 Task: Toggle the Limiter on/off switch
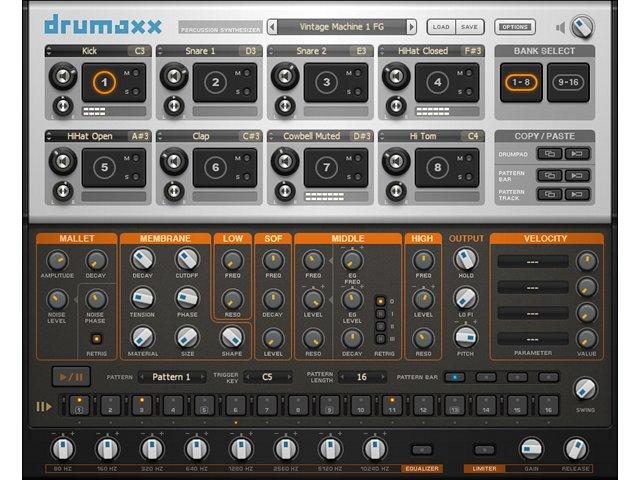[484, 450]
